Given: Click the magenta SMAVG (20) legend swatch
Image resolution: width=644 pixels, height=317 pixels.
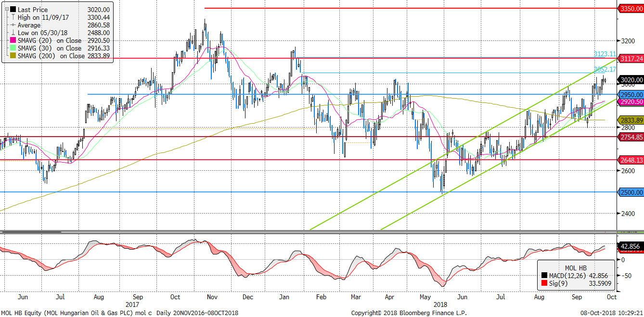Looking at the screenshot, I should [x=13, y=40].
